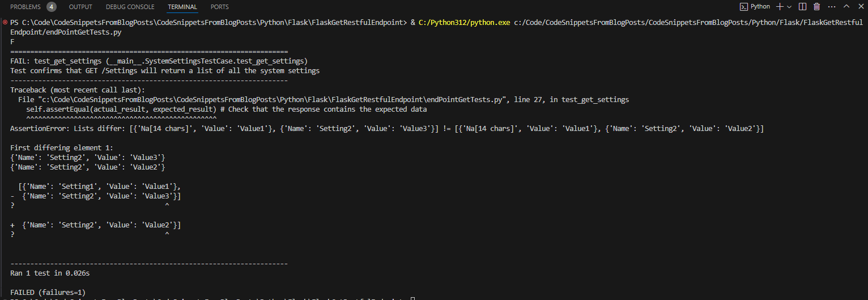Click the red command-failed marker beside the prompt

coord(5,22)
